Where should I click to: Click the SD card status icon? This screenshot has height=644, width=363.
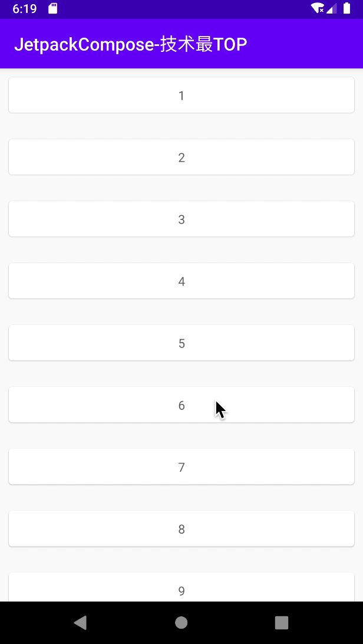pyautogui.click(x=52, y=9)
